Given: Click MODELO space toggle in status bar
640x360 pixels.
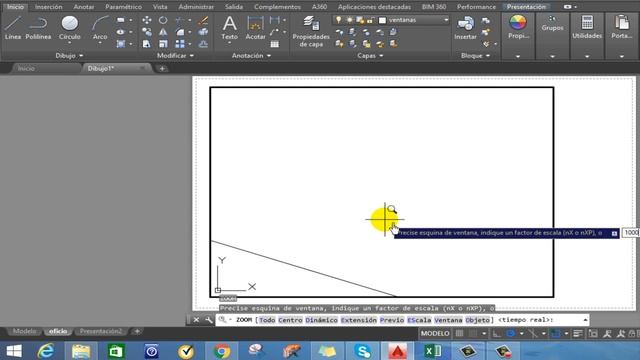Looking at the screenshot, I should [x=435, y=334].
